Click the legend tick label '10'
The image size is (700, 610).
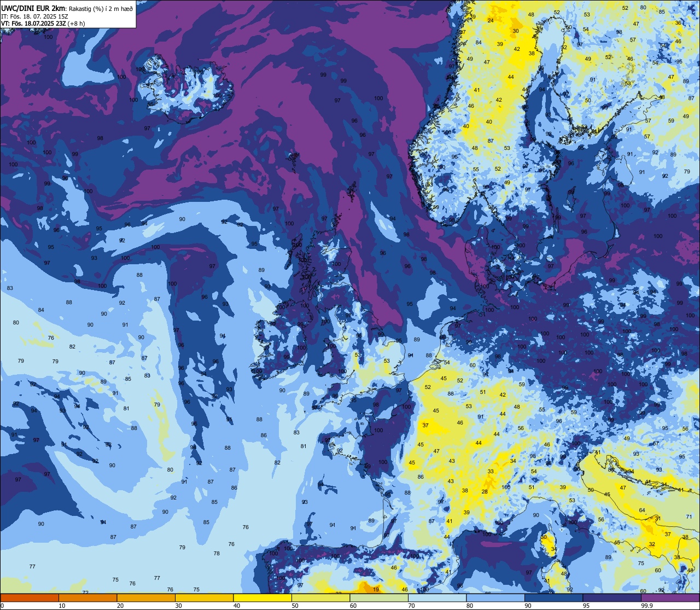click(x=62, y=606)
